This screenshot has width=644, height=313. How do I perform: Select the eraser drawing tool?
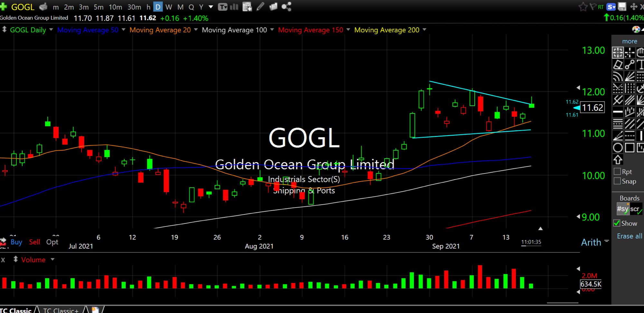(618, 64)
